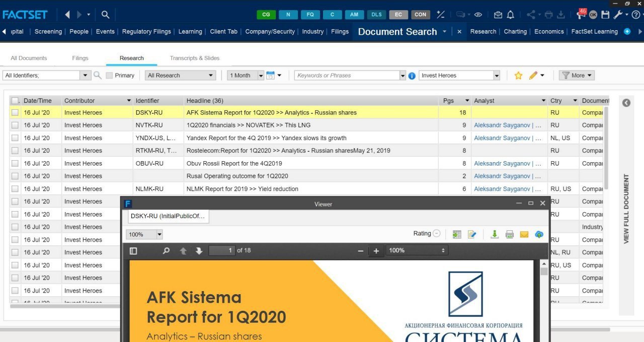Viewport: 644px width, 342px height.
Task: Click the identifier lookup magnifier icon
Action: tap(98, 75)
